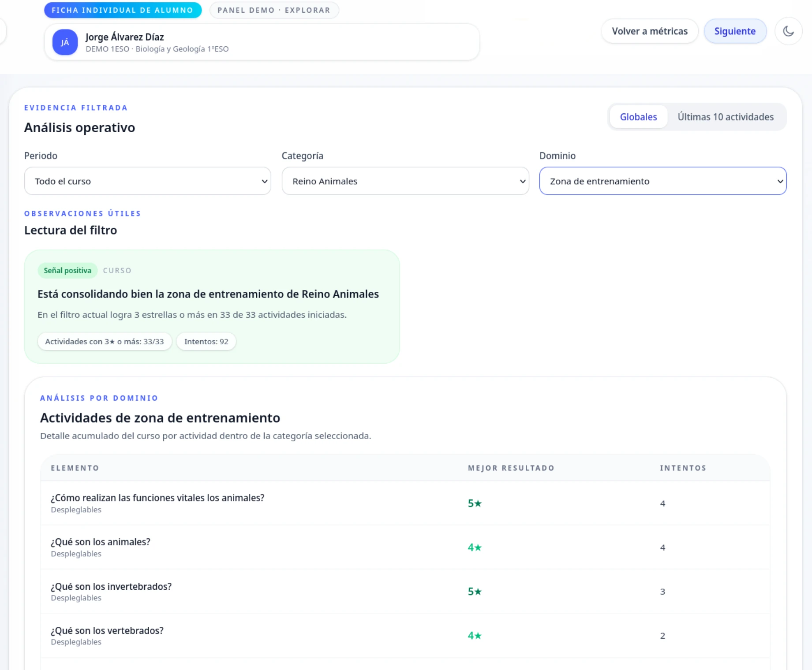The height and width of the screenshot is (670, 812).
Task: Switch to the Globales tab
Action: point(638,117)
